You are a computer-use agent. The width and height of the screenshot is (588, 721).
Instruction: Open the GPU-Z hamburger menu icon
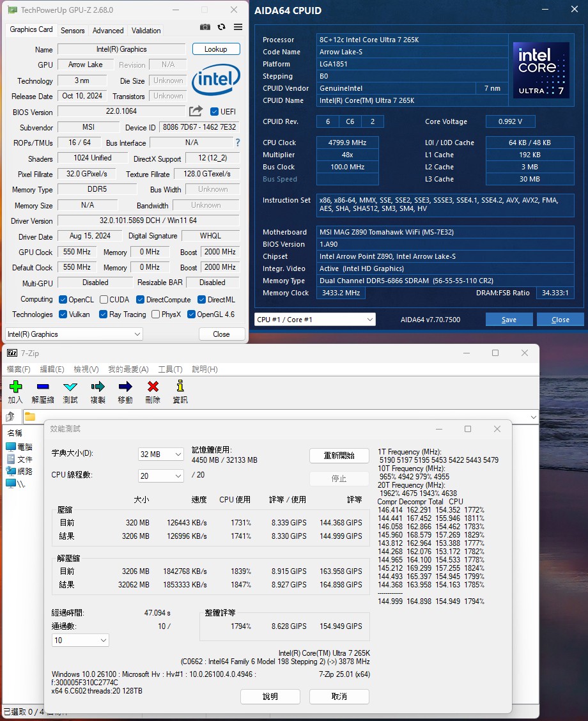[x=238, y=27]
